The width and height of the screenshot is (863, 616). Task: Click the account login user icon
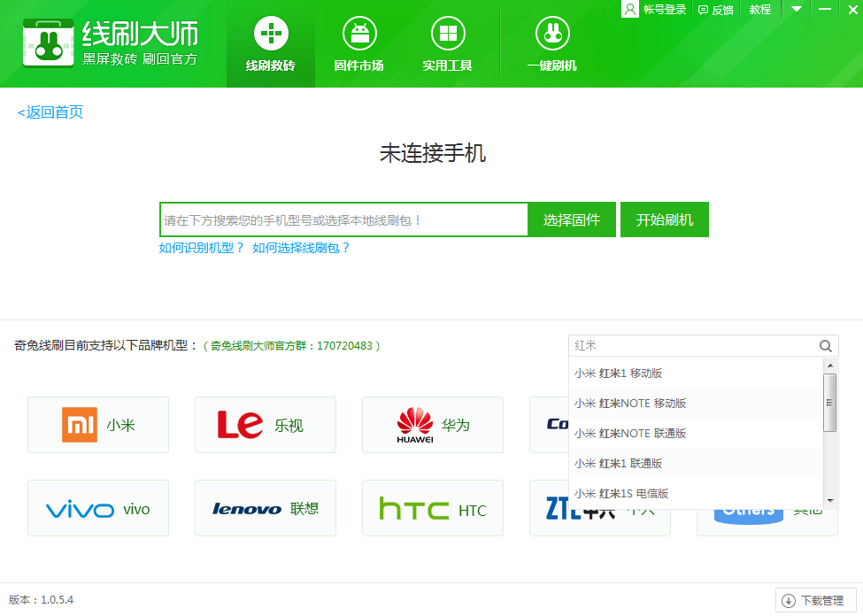pos(630,10)
